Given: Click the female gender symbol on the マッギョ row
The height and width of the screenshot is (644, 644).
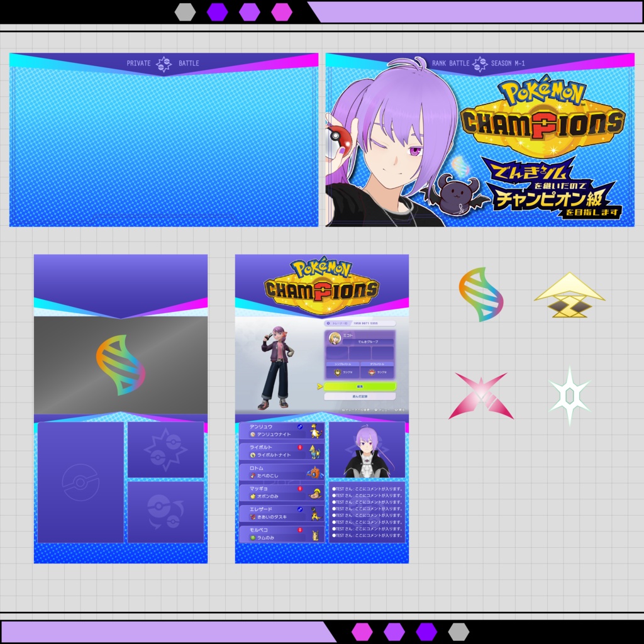Looking at the screenshot, I should click(300, 489).
